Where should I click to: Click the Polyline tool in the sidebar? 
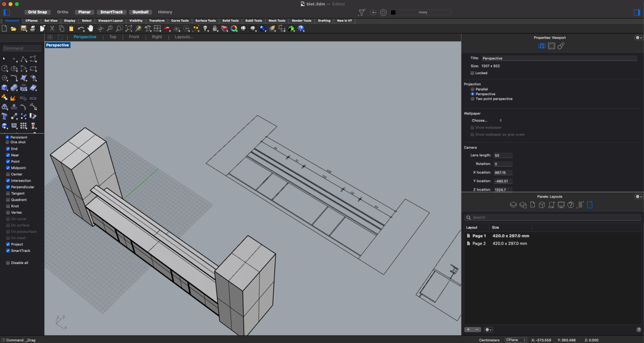point(24,59)
